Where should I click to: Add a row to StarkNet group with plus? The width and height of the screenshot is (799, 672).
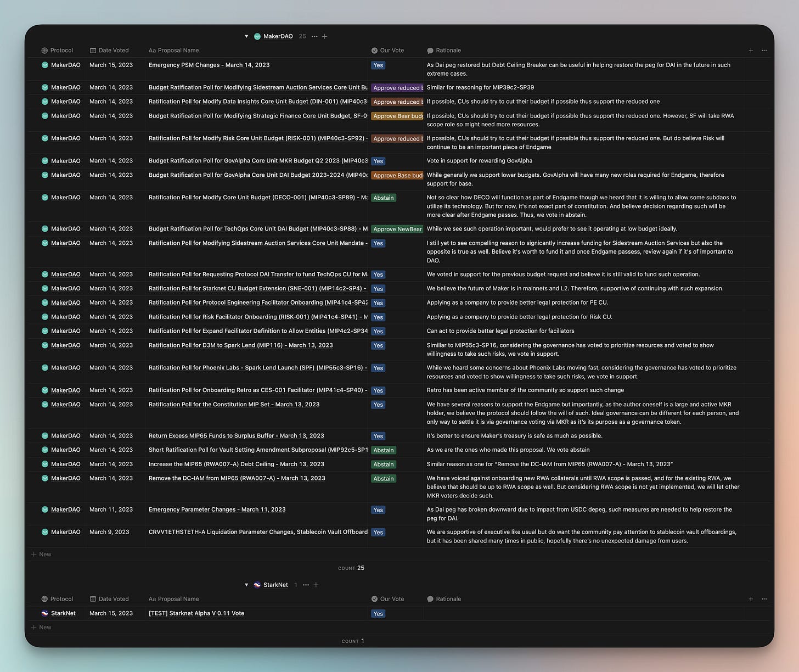[x=316, y=585]
